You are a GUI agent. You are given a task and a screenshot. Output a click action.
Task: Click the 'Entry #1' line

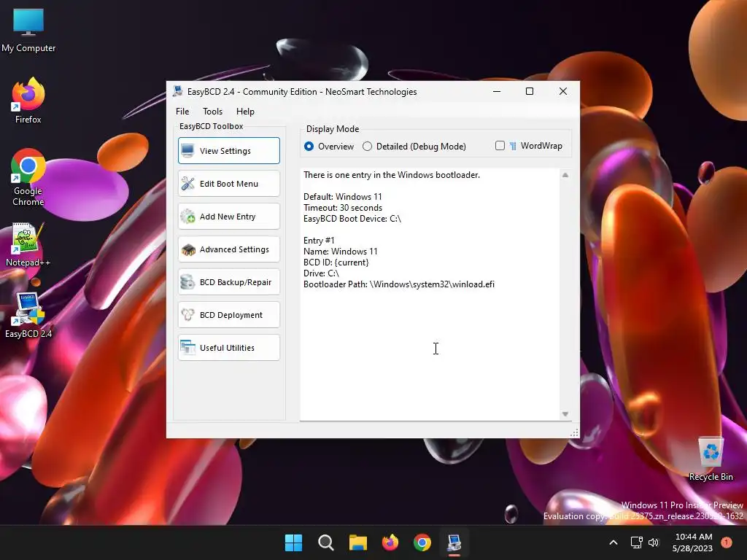coord(319,241)
